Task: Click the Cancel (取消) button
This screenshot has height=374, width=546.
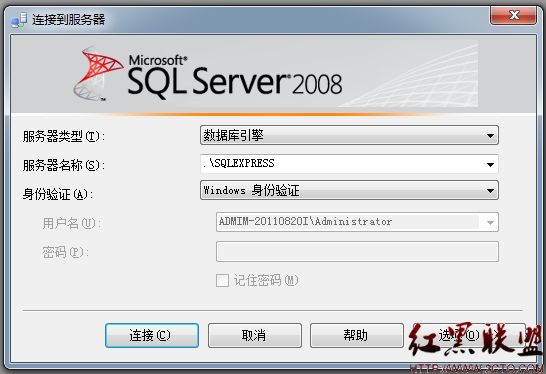Action: click(255, 335)
